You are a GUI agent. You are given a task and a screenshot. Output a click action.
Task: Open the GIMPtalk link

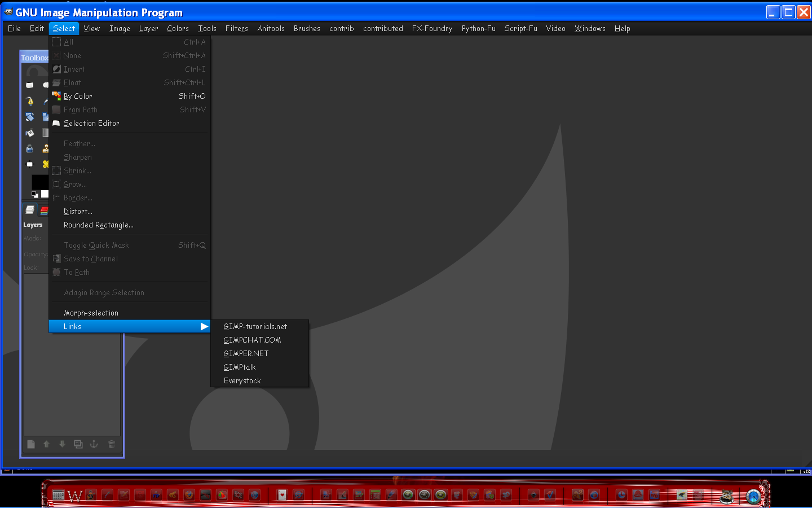click(x=260, y=367)
